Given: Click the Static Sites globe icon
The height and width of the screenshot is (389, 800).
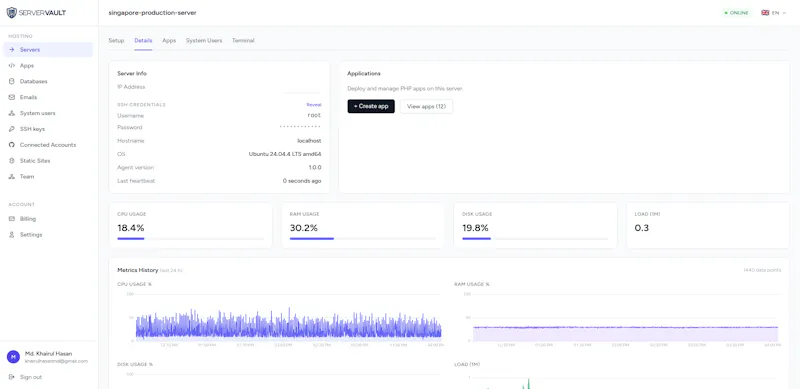Looking at the screenshot, I should click(x=12, y=160).
